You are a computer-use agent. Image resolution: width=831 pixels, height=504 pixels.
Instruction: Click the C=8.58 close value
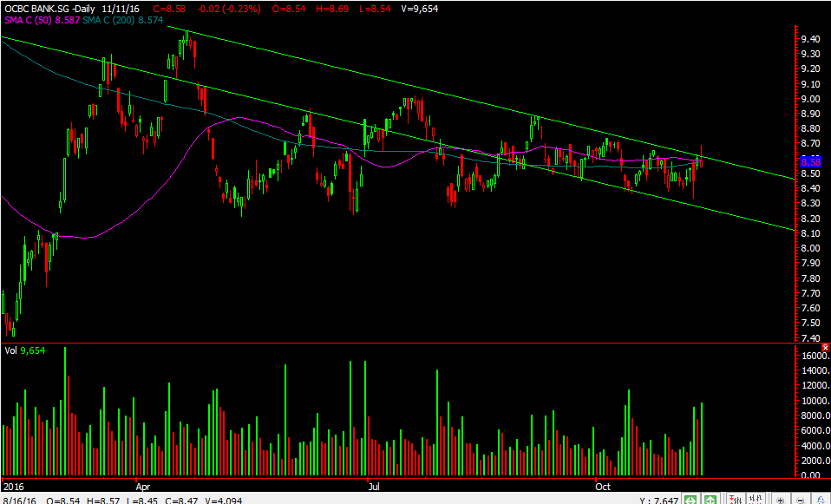tap(169, 9)
